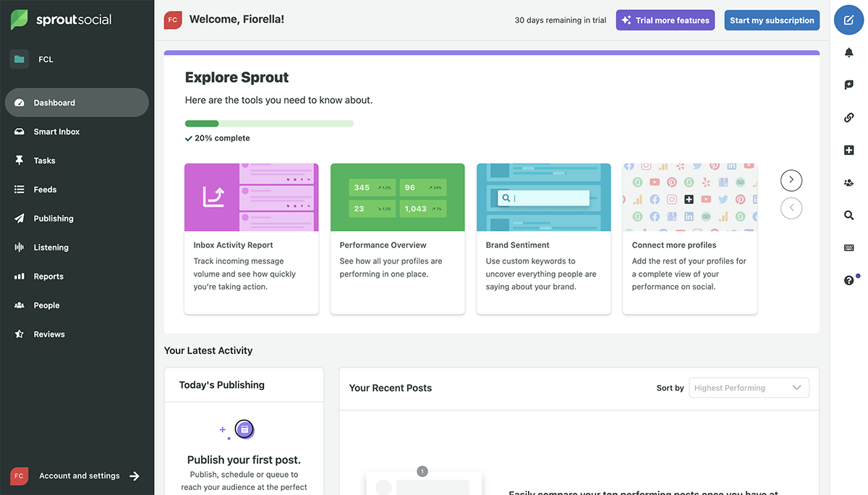Open Account and settings

[x=80, y=475]
